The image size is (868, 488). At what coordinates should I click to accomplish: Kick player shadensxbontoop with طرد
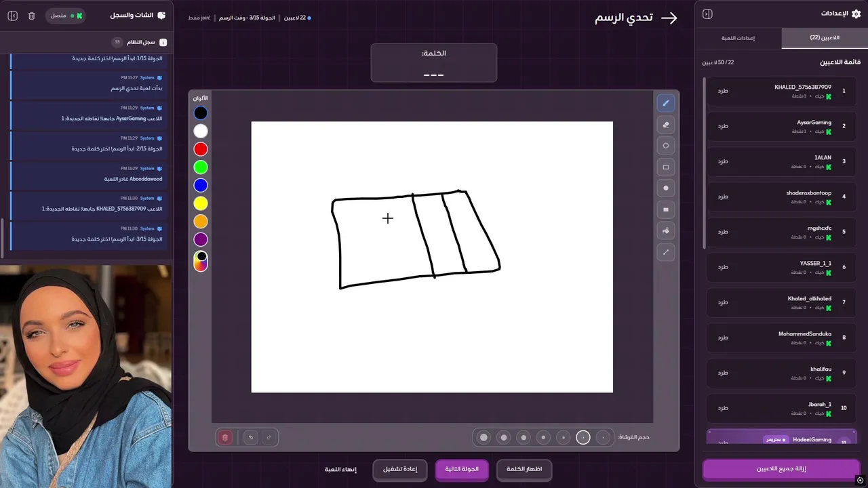(x=723, y=197)
